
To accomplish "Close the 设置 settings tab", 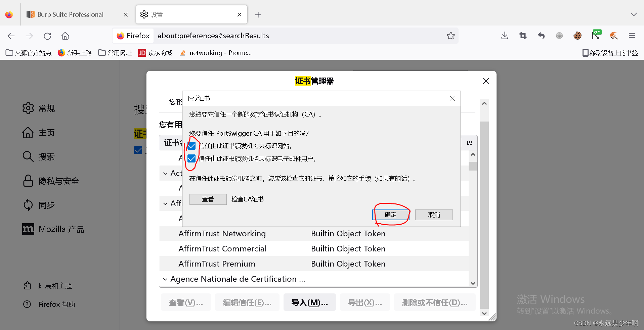I will coord(239,14).
